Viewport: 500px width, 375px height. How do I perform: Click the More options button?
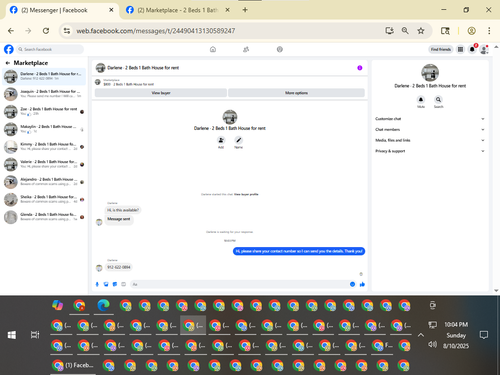click(x=296, y=93)
